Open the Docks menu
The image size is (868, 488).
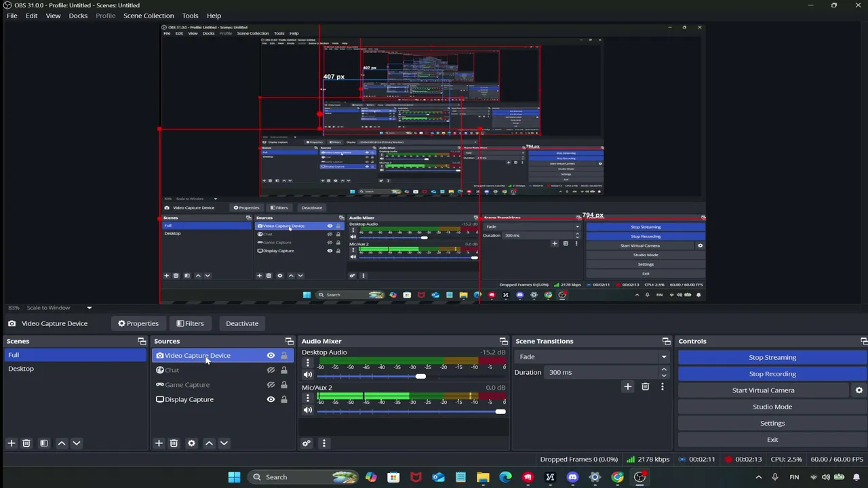point(78,16)
